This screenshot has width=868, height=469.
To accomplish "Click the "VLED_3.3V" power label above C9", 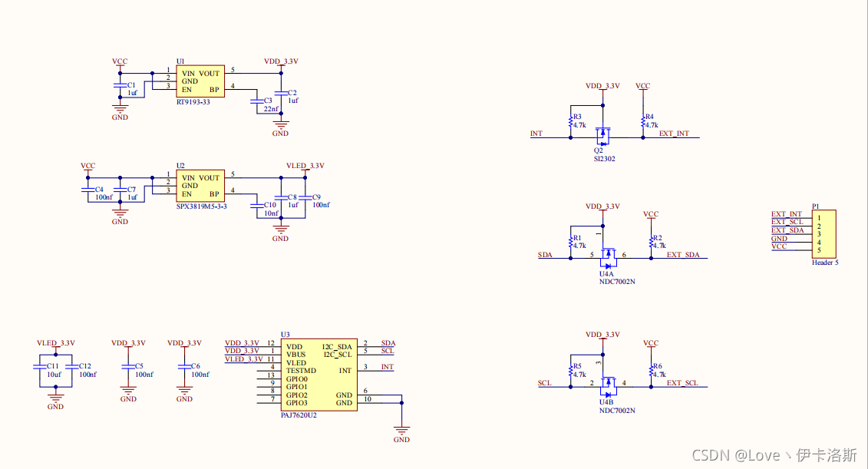I will tap(305, 166).
